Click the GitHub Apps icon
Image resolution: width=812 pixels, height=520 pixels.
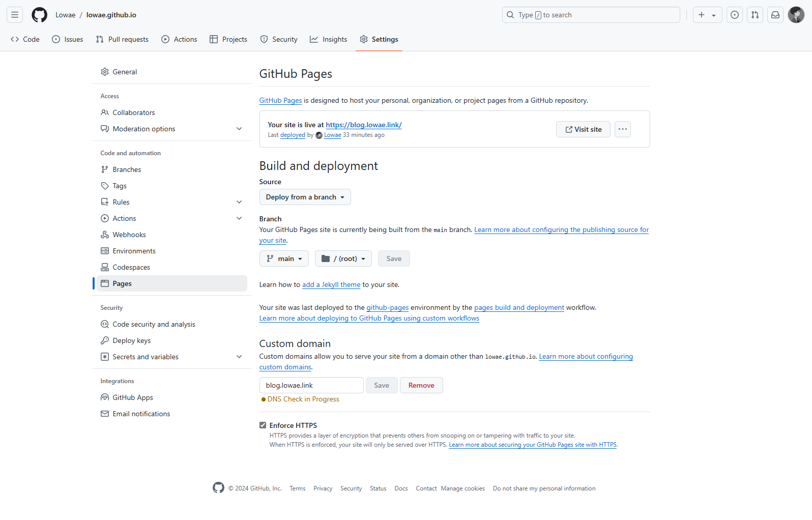point(105,397)
